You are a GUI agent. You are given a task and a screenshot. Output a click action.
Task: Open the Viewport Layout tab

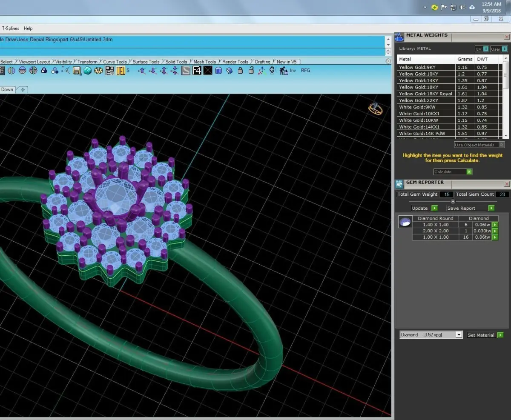[x=34, y=62]
